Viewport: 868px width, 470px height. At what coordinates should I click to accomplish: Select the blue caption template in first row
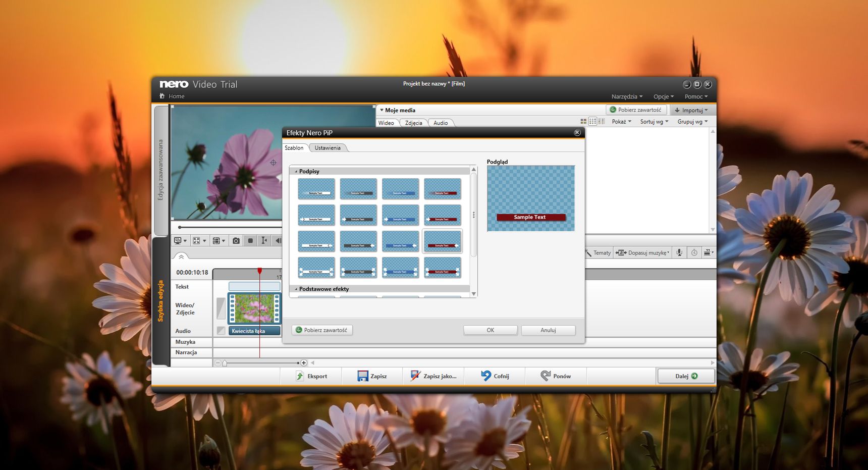click(x=401, y=189)
